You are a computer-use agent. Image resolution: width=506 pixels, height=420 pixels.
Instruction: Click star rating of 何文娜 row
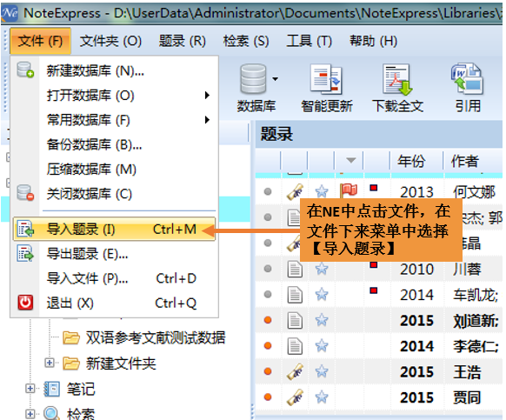point(322,191)
